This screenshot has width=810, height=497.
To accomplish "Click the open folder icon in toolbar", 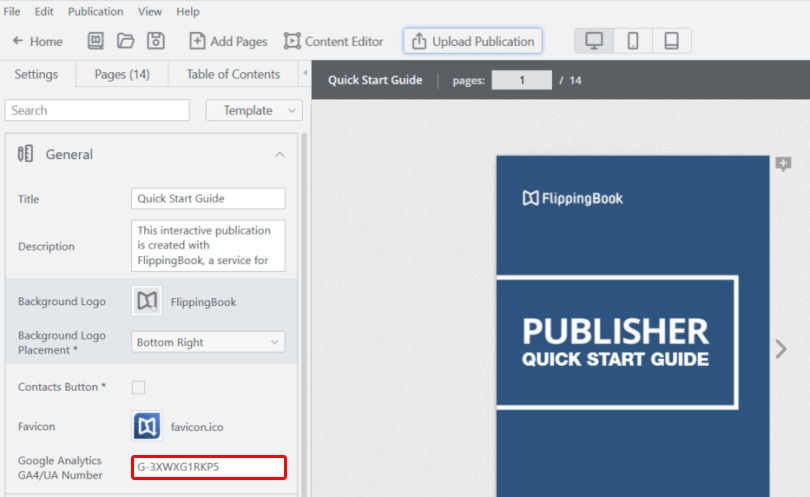I will (126, 41).
